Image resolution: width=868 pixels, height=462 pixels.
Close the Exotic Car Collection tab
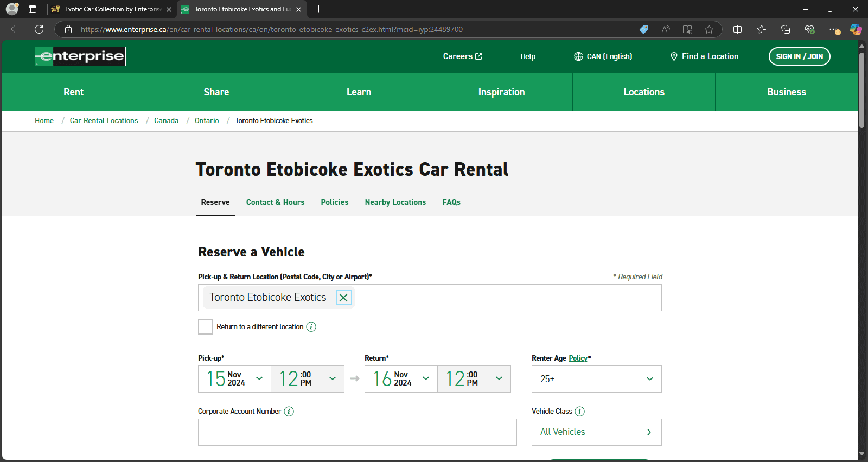[x=169, y=9]
